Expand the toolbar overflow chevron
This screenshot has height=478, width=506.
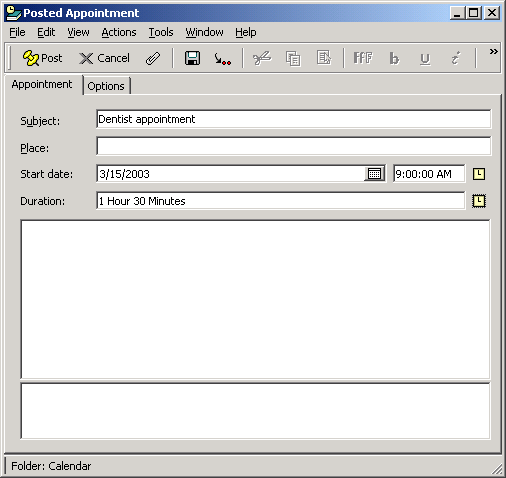pyautogui.click(x=493, y=51)
